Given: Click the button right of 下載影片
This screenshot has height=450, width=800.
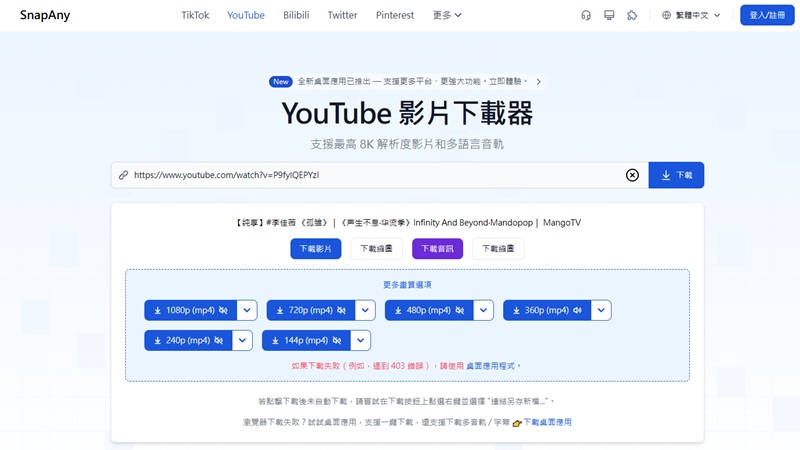Looking at the screenshot, I should coord(377,248).
